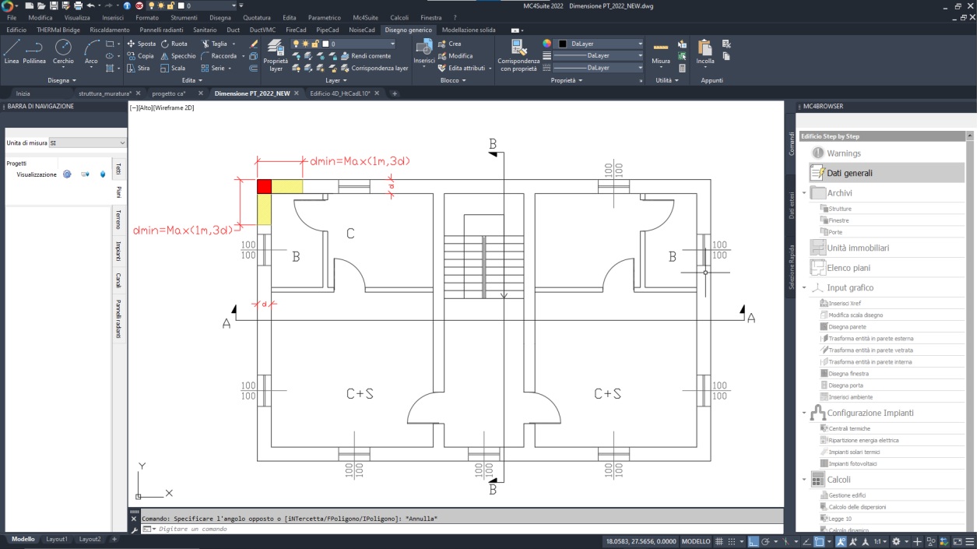Image resolution: width=980 pixels, height=549 pixels.
Task: Click Corrispondenza con proprietà tool
Action: 518,55
